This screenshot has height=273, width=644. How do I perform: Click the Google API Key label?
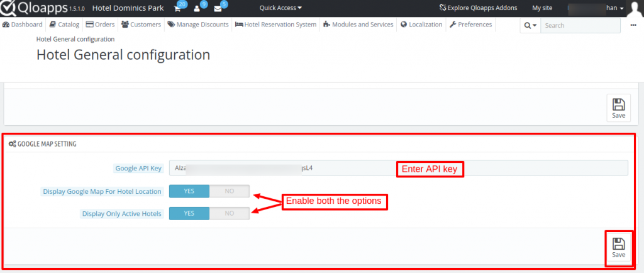click(138, 169)
